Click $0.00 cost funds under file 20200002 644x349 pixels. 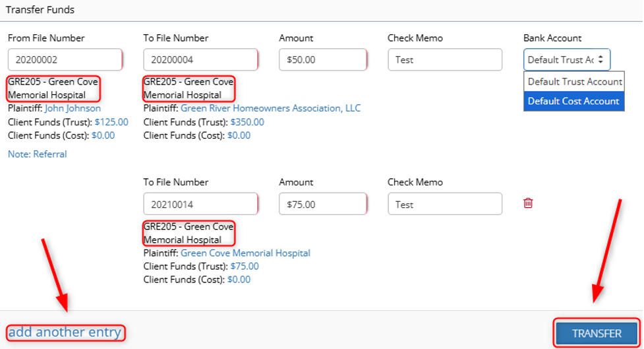pos(103,136)
